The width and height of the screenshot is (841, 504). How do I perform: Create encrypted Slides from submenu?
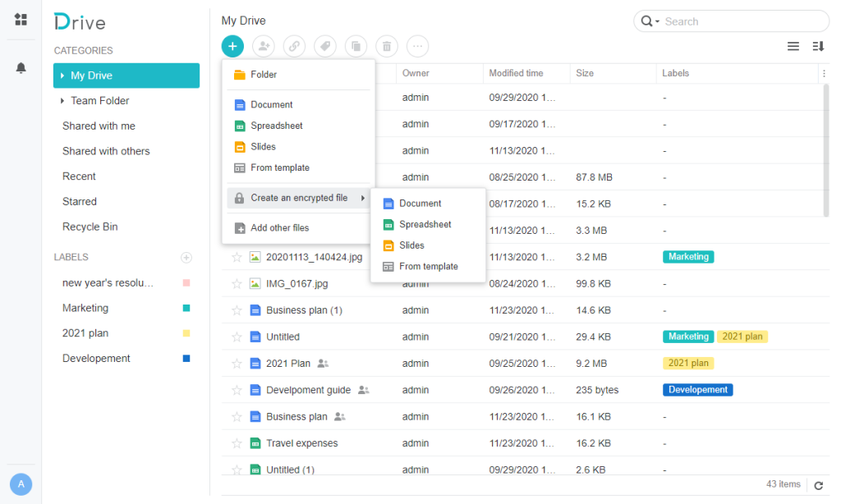428,245
